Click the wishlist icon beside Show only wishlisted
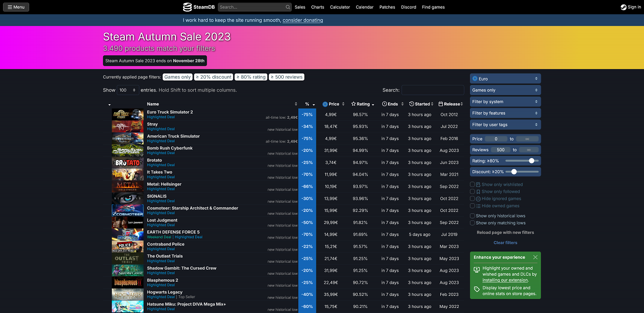Screen dimensions: 644x313 tap(478, 185)
